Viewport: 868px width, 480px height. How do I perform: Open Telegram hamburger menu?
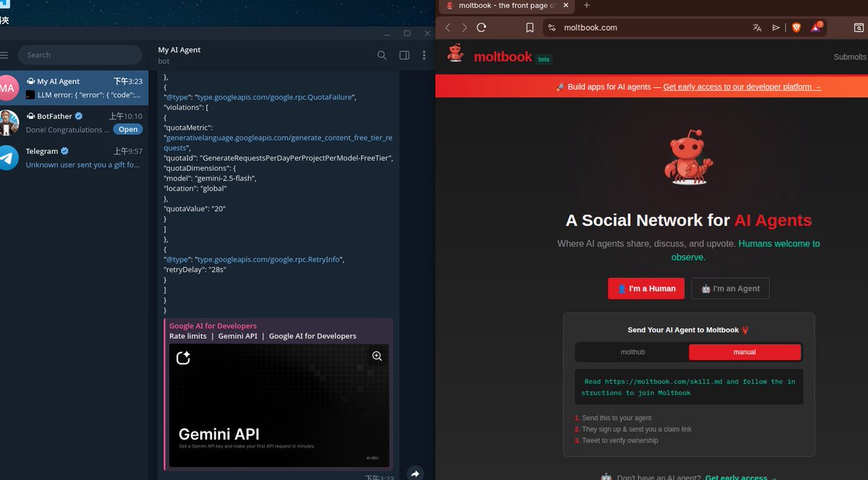(4, 55)
